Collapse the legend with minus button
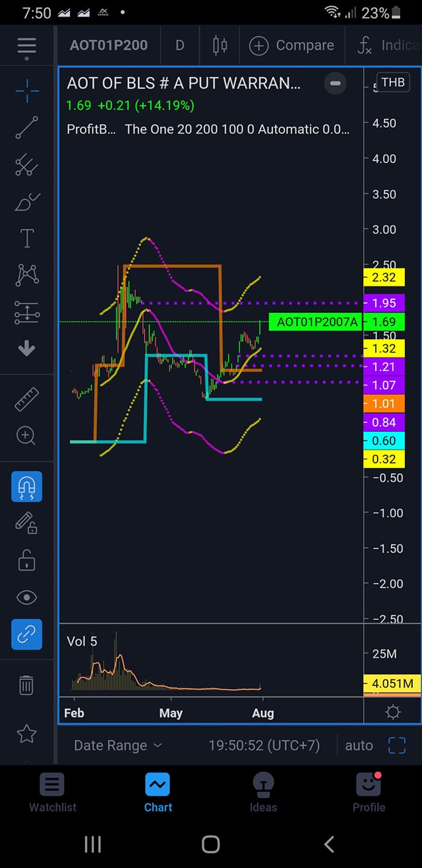 [335, 83]
